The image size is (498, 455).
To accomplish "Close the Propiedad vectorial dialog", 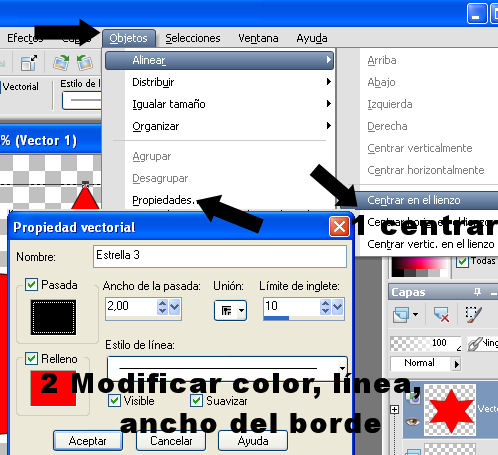I will coord(339,227).
